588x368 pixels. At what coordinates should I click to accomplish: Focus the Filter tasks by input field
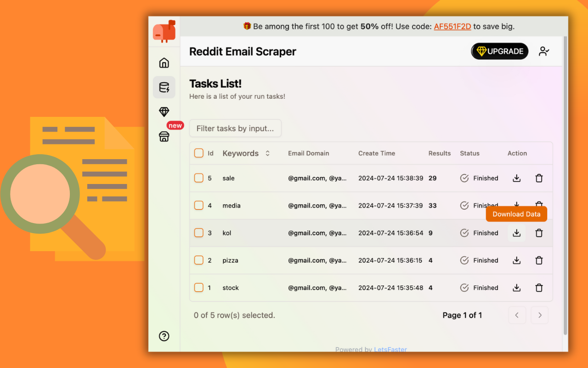click(x=235, y=128)
